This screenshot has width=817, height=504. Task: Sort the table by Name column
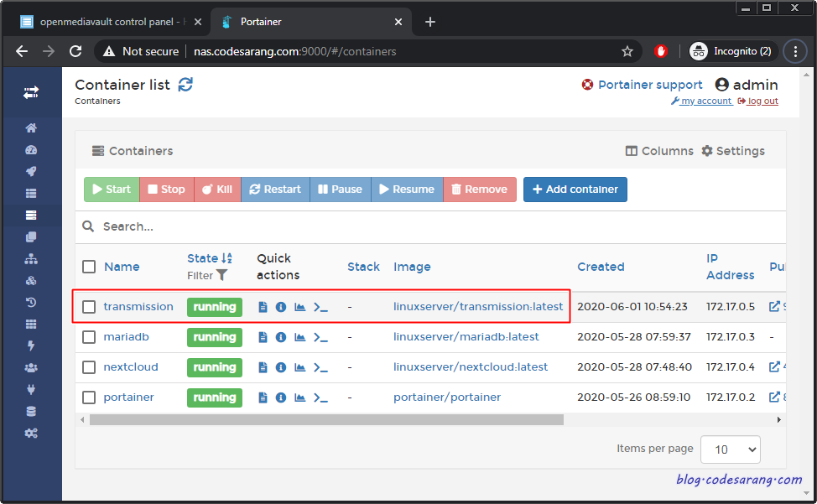(x=122, y=267)
